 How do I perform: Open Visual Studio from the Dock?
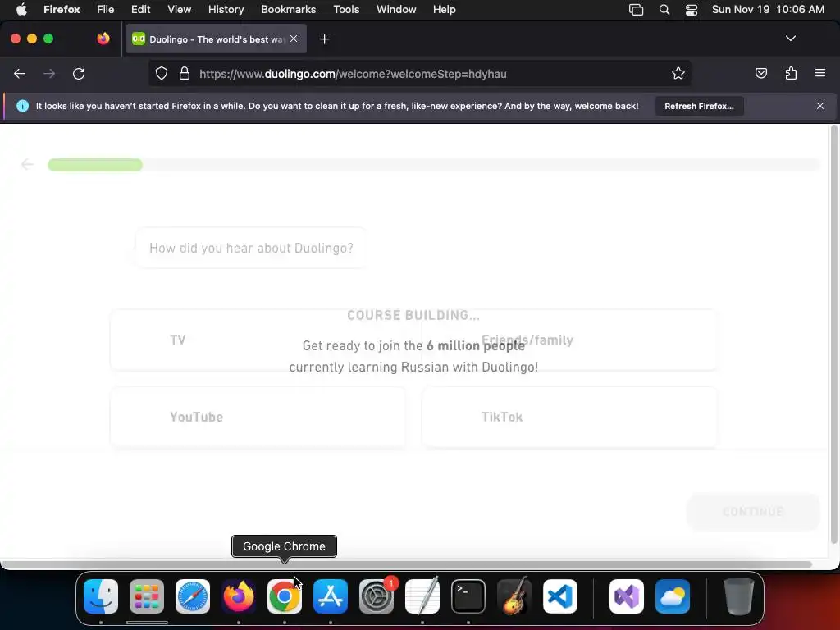click(627, 596)
